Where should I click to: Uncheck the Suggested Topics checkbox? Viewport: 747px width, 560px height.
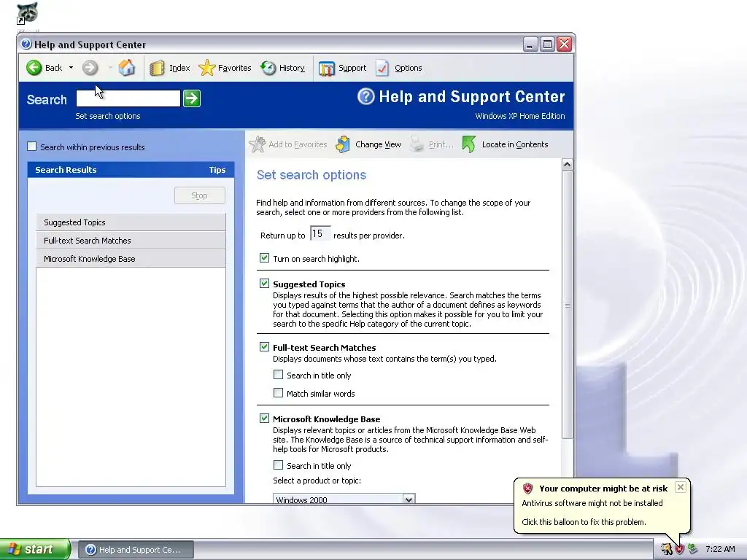coord(264,284)
